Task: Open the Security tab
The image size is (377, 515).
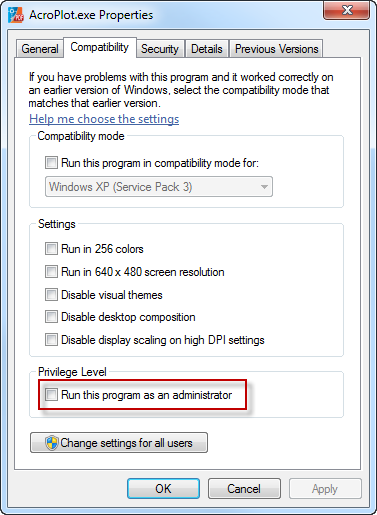Action: tap(160, 49)
